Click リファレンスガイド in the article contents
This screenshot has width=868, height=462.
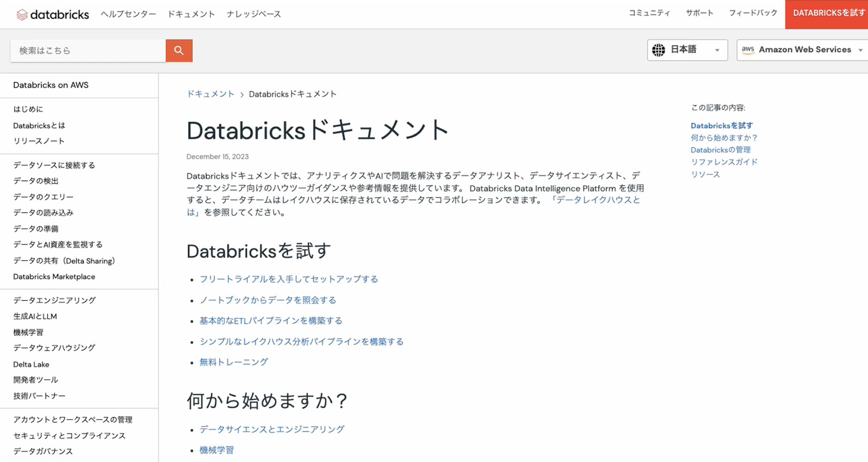[x=724, y=162]
